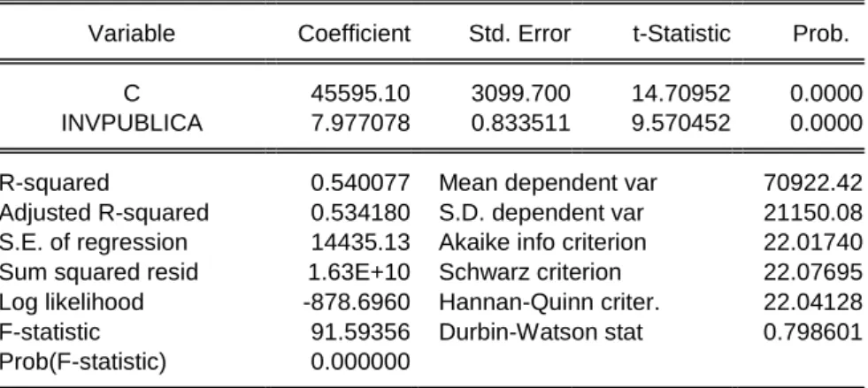Click the Akaike info criterion label

[542, 242]
